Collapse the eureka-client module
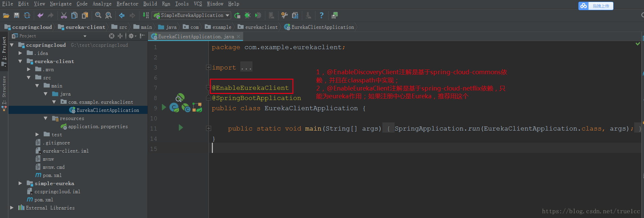This screenshot has height=218, width=644. [20, 61]
